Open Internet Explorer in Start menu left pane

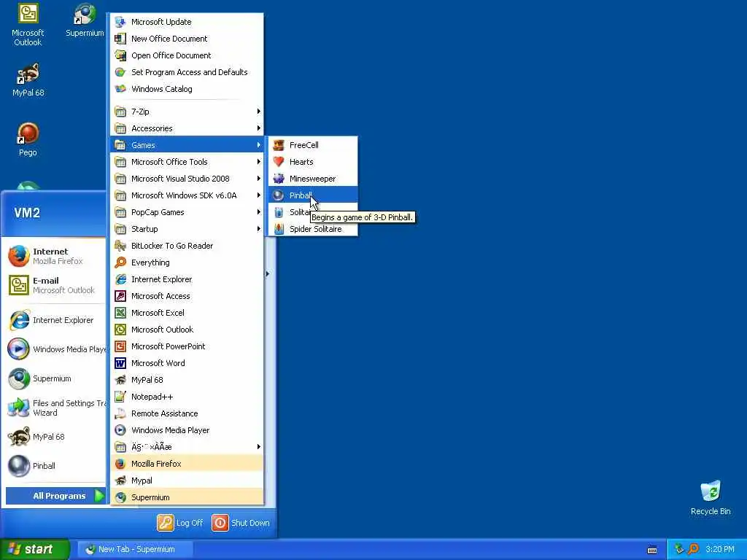click(55, 320)
